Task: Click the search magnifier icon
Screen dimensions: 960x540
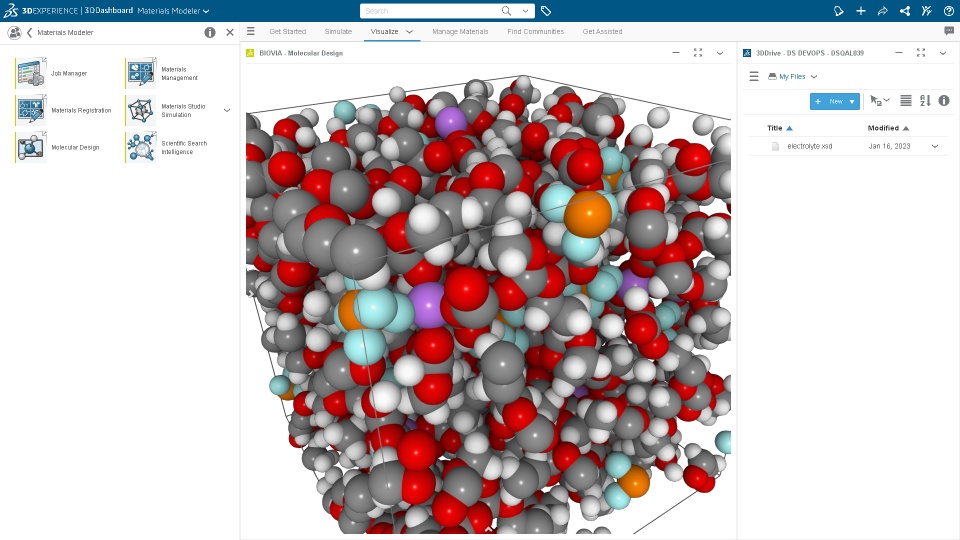Action: pyautogui.click(x=506, y=10)
